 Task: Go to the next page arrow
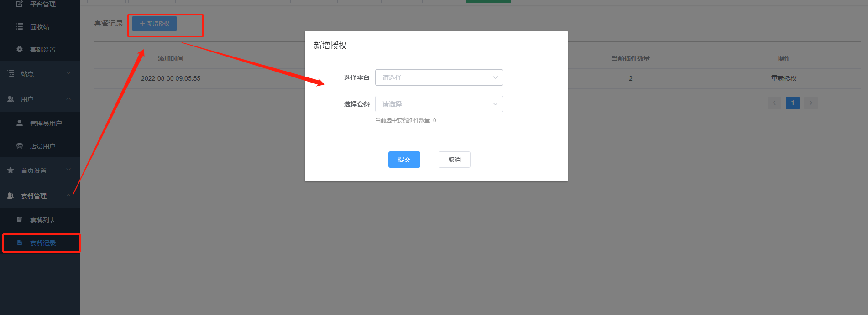click(811, 103)
